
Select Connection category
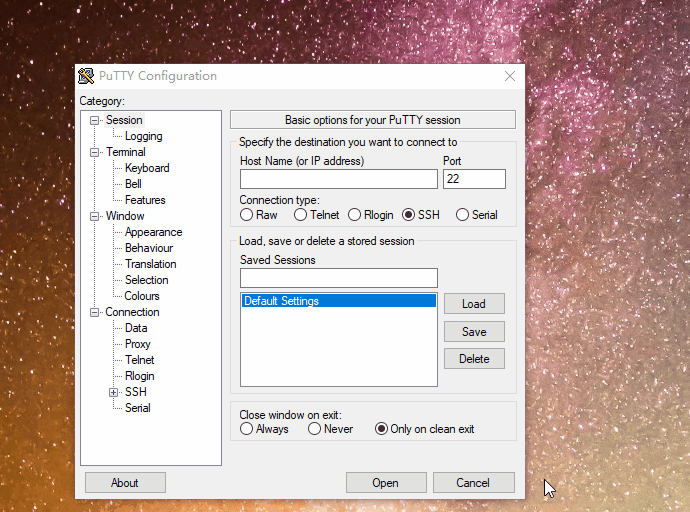click(x=132, y=312)
